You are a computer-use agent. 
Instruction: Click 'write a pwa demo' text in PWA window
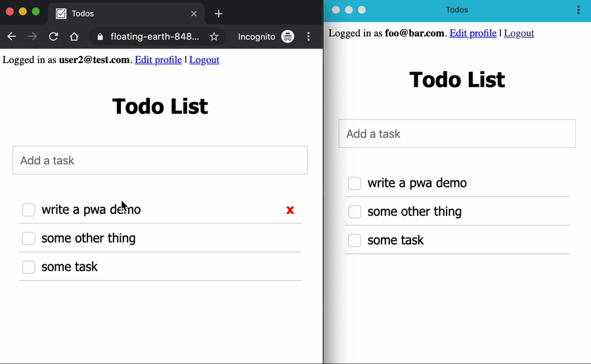417,183
